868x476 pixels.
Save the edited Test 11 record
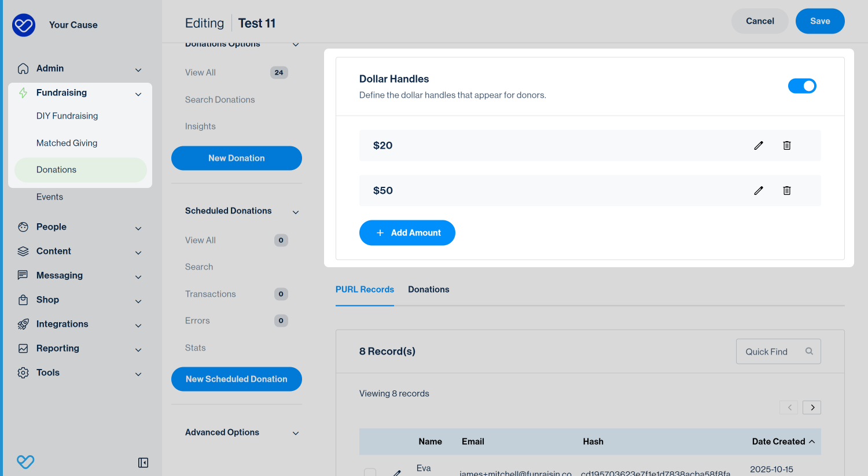820,21
